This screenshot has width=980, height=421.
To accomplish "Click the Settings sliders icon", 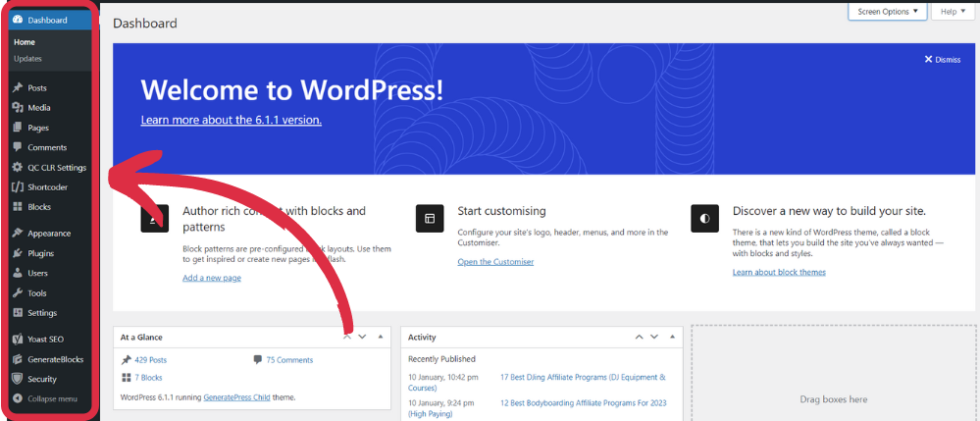I will [x=18, y=313].
